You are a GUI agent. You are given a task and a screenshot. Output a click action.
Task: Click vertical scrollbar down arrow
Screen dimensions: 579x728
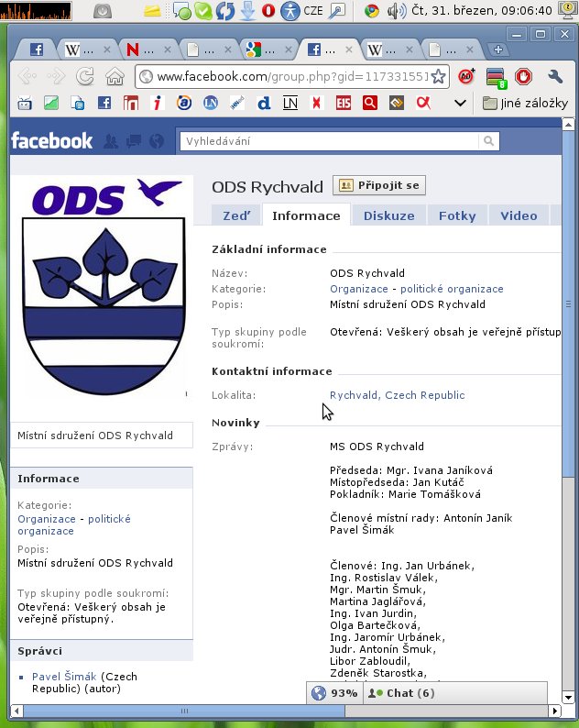[568, 697]
